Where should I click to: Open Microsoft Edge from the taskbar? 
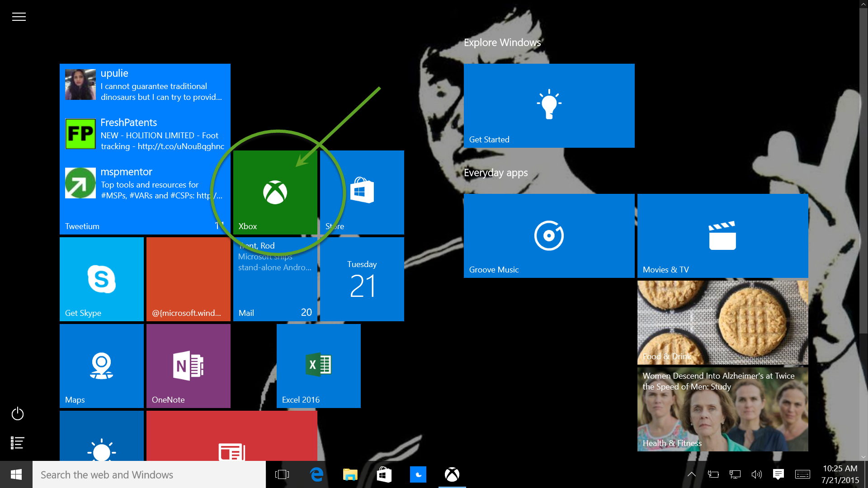click(x=316, y=474)
